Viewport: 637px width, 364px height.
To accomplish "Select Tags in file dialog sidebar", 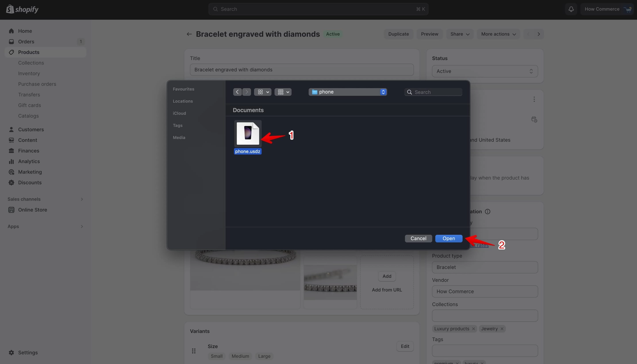I will coord(178,126).
